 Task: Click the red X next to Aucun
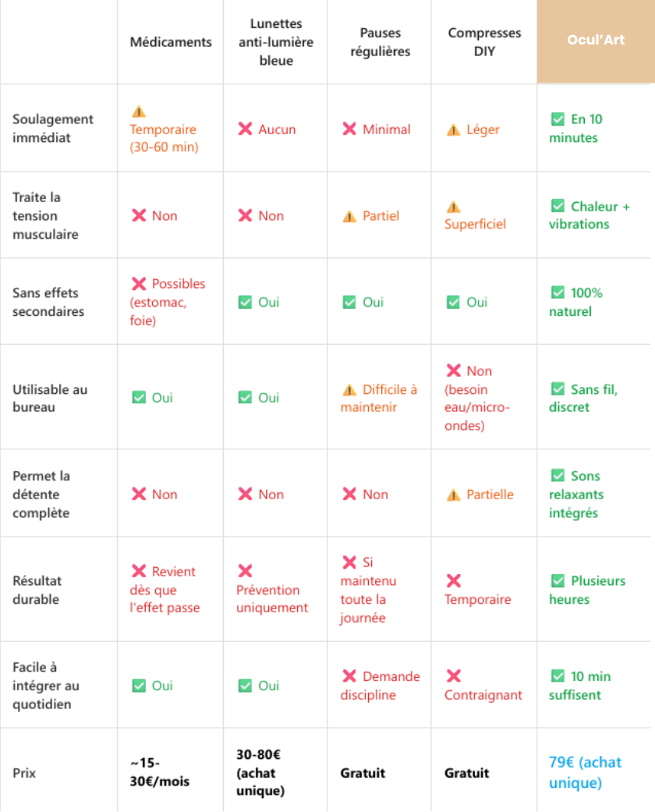click(245, 129)
